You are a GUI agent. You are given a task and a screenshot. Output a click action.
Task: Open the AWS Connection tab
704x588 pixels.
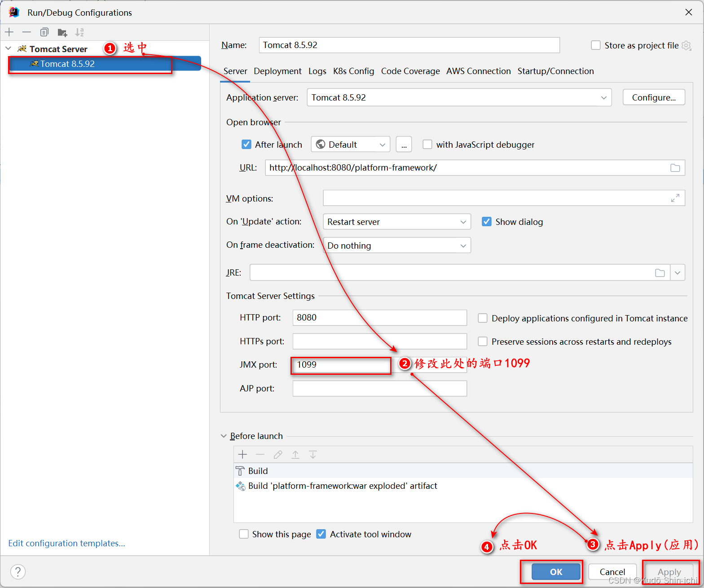pyautogui.click(x=479, y=71)
